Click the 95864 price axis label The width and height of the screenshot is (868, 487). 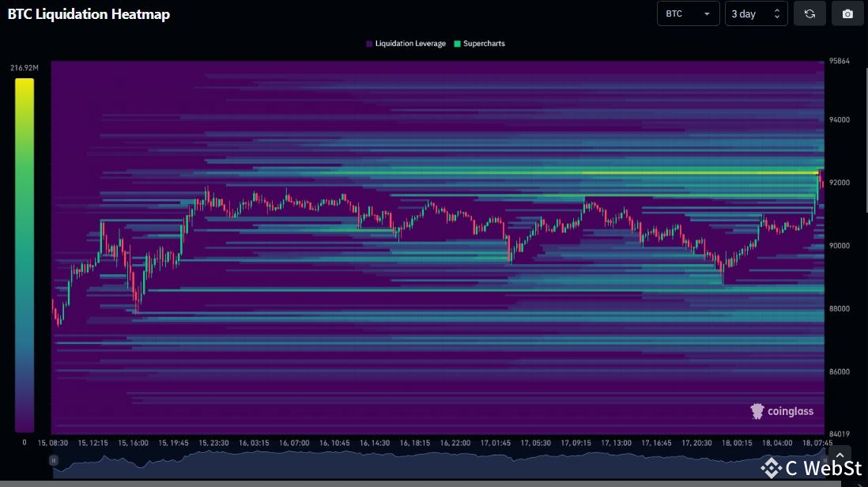point(840,62)
